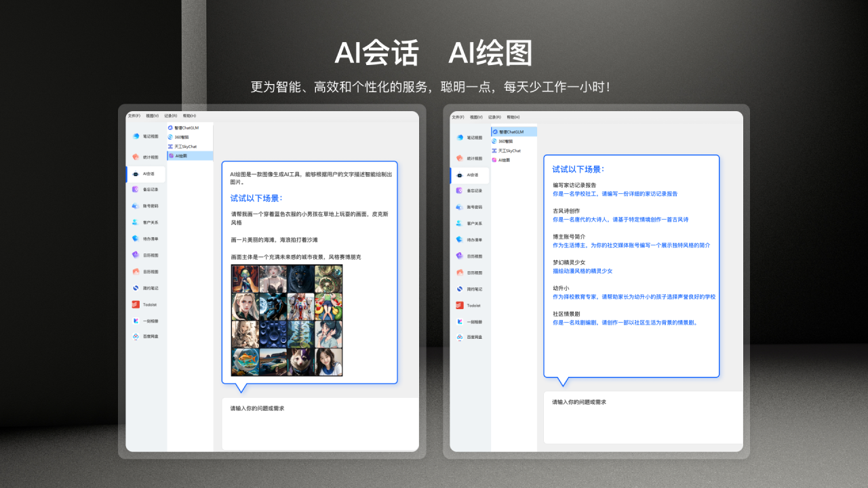Viewport: 868px width, 488px height.
Task: Click 客户关系 icon in right window sidebar
Action: 460,224
